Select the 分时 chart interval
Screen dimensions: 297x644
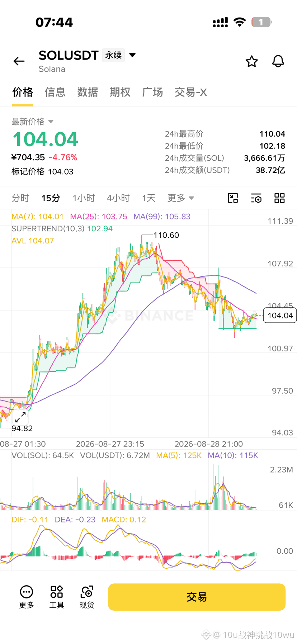pos(20,198)
